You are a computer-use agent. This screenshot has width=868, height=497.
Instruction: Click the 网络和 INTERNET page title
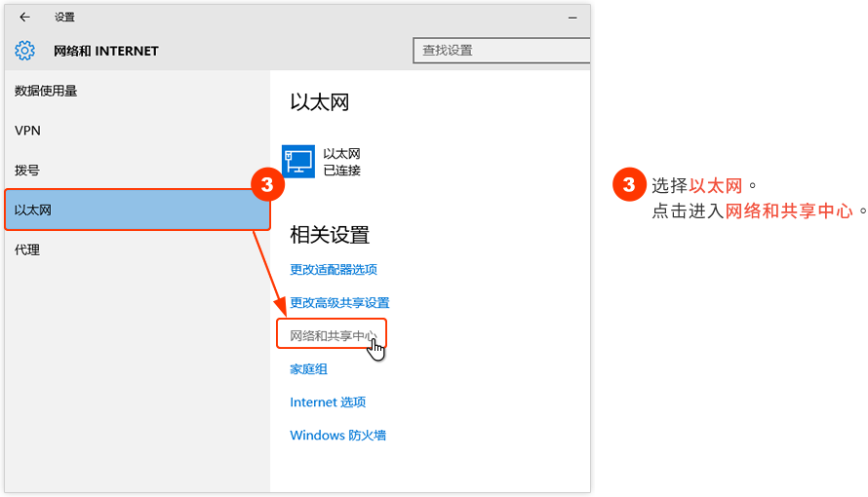105,51
